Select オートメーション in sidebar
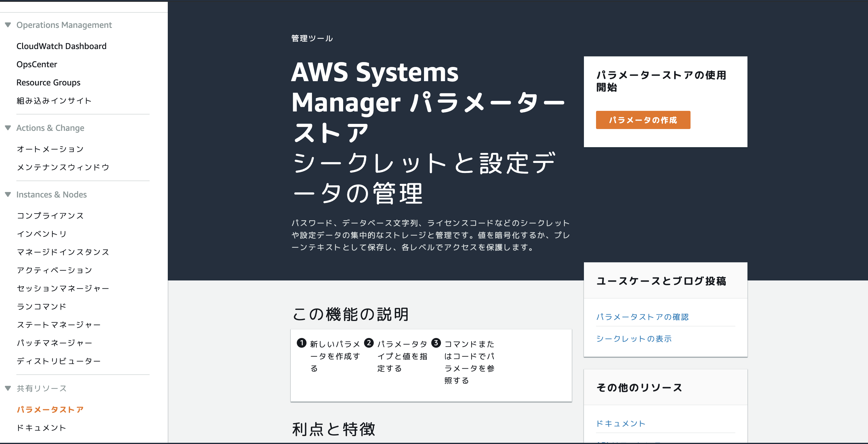 50,149
